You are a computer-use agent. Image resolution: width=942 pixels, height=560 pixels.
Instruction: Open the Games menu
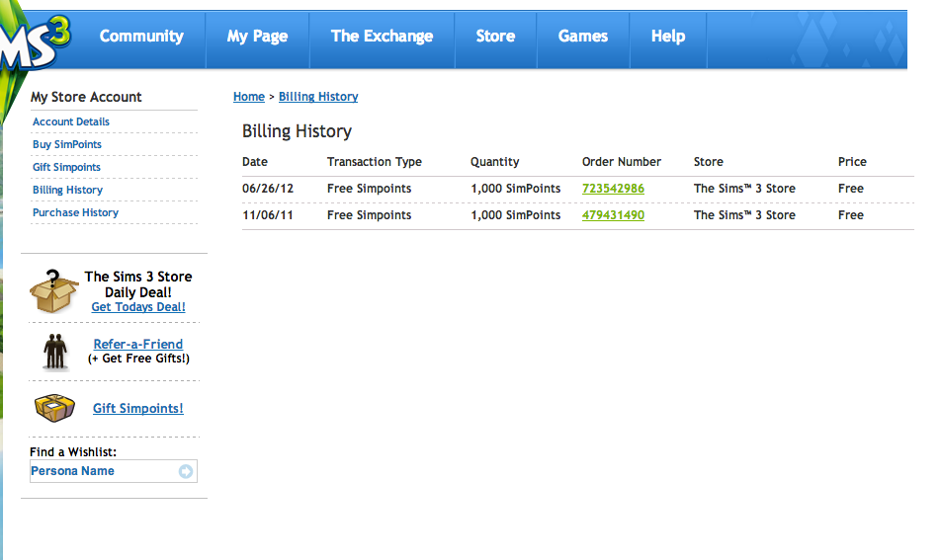point(583,36)
